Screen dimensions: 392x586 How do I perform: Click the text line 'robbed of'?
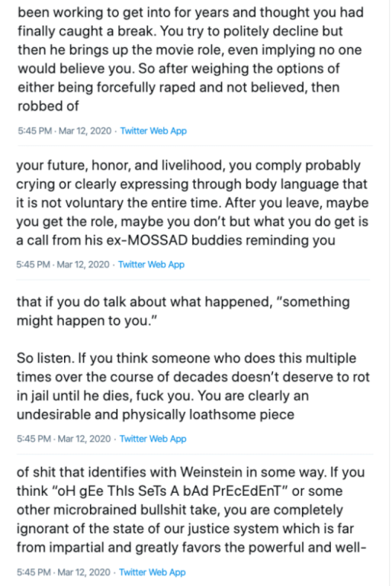(x=48, y=106)
